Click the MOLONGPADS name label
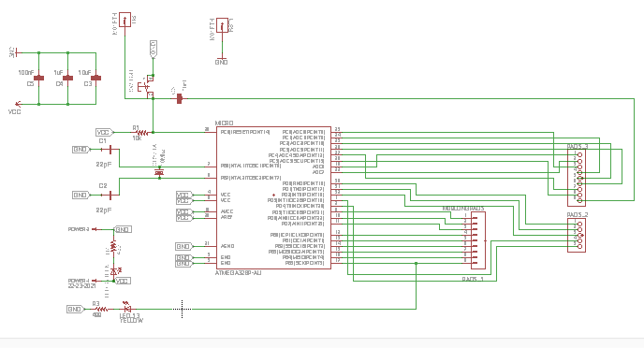644x348 pixels. (463, 209)
